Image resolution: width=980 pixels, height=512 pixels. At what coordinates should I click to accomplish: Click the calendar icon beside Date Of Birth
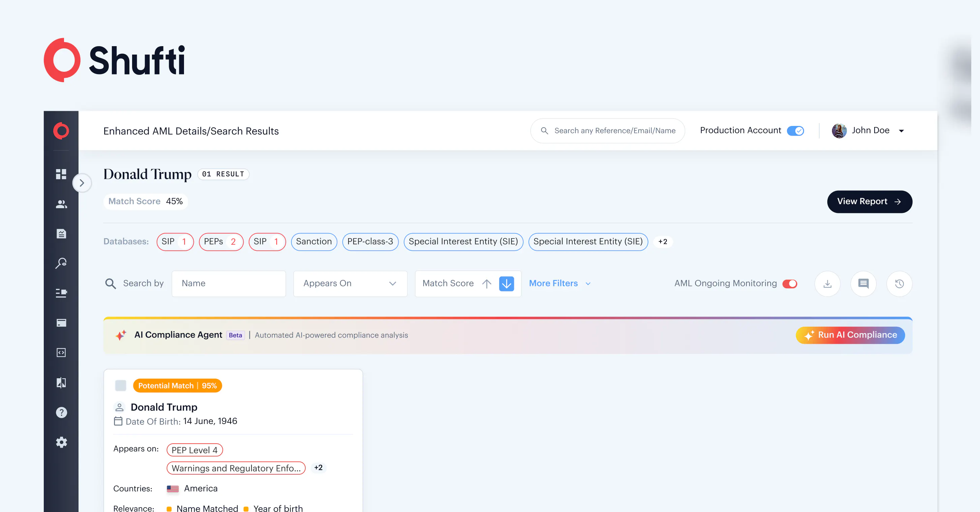pos(118,421)
